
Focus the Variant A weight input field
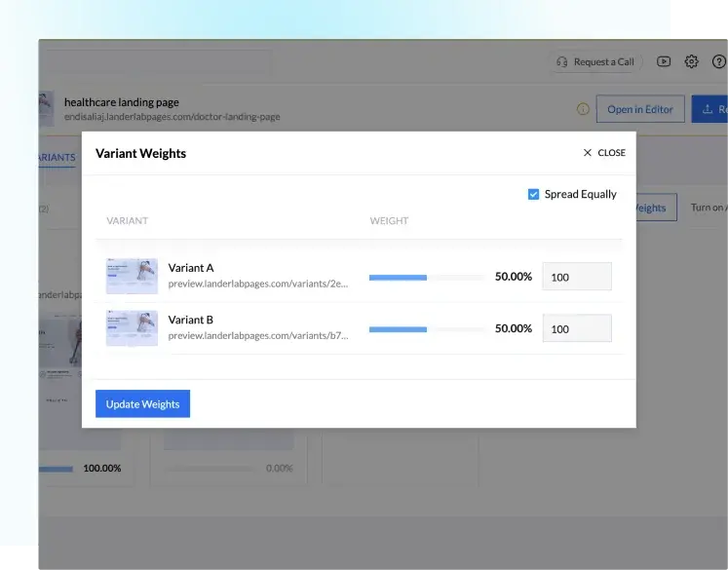pos(576,277)
